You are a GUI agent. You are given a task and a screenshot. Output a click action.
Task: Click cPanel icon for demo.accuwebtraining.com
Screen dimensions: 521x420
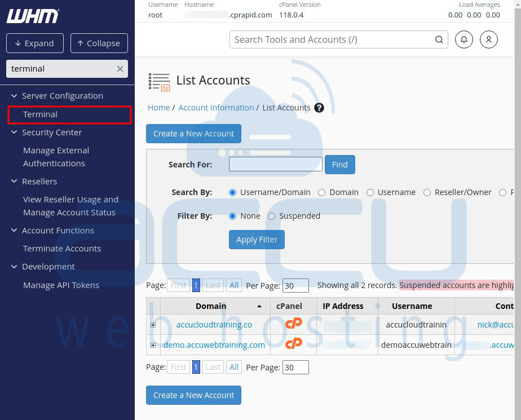pyautogui.click(x=294, y=344)
